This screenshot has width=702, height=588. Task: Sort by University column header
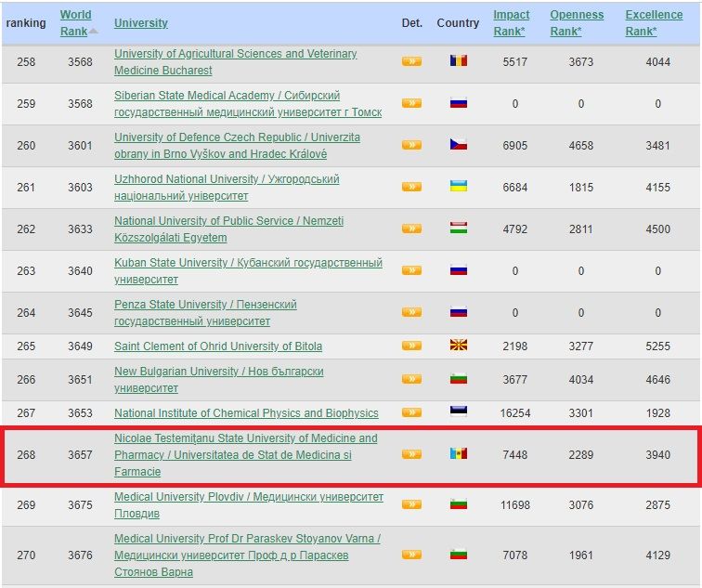pos(141,23)
